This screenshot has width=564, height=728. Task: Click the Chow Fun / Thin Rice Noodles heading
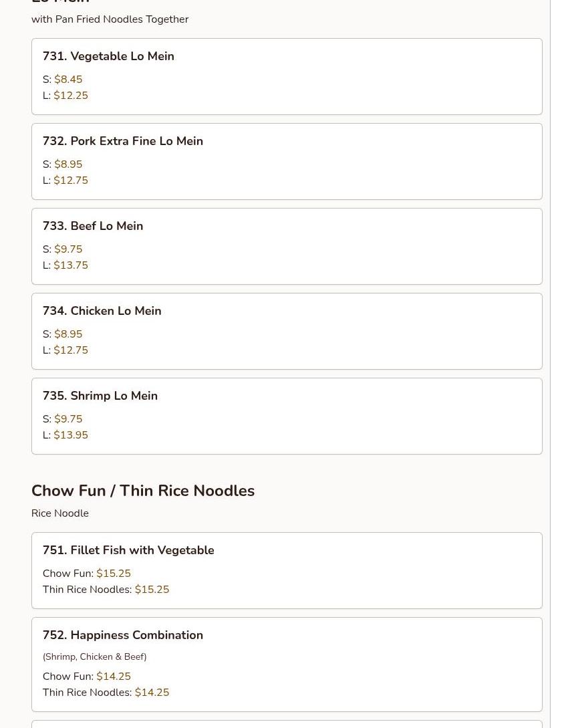coord(143,491)
